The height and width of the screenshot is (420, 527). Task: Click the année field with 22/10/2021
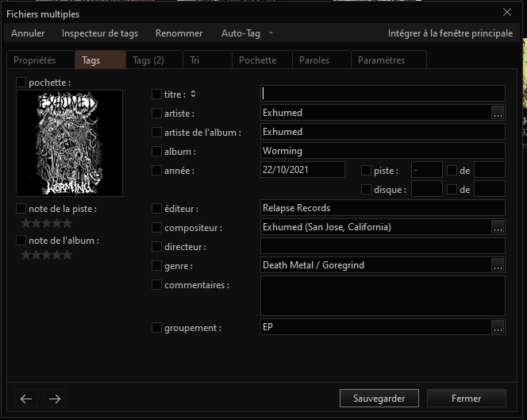click(302, 170)
